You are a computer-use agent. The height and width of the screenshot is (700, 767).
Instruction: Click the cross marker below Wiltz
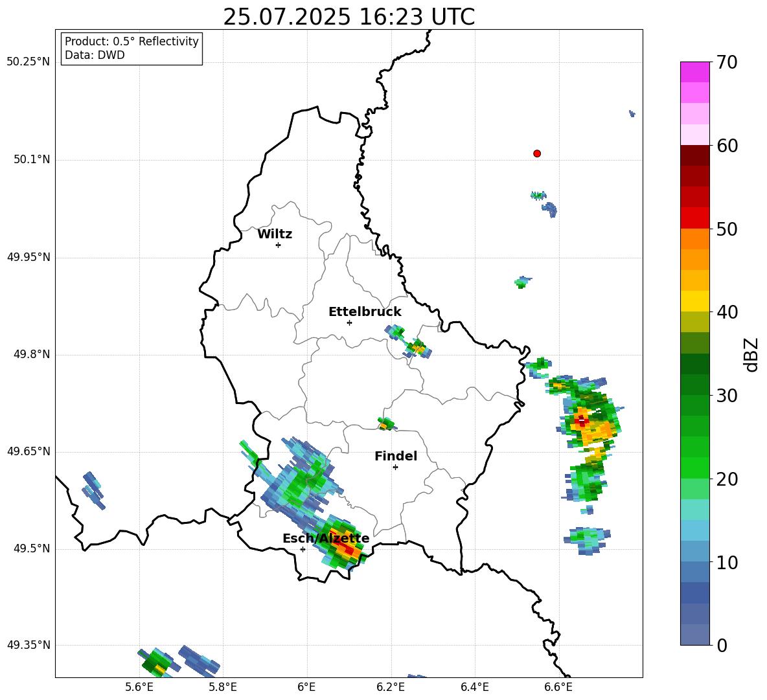tap(279, 245)
